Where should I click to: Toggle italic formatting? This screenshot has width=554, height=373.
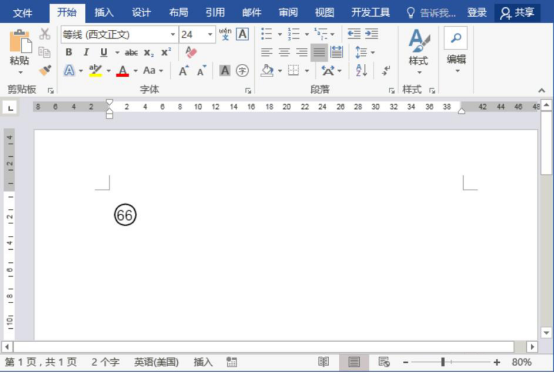pos(86,52)
